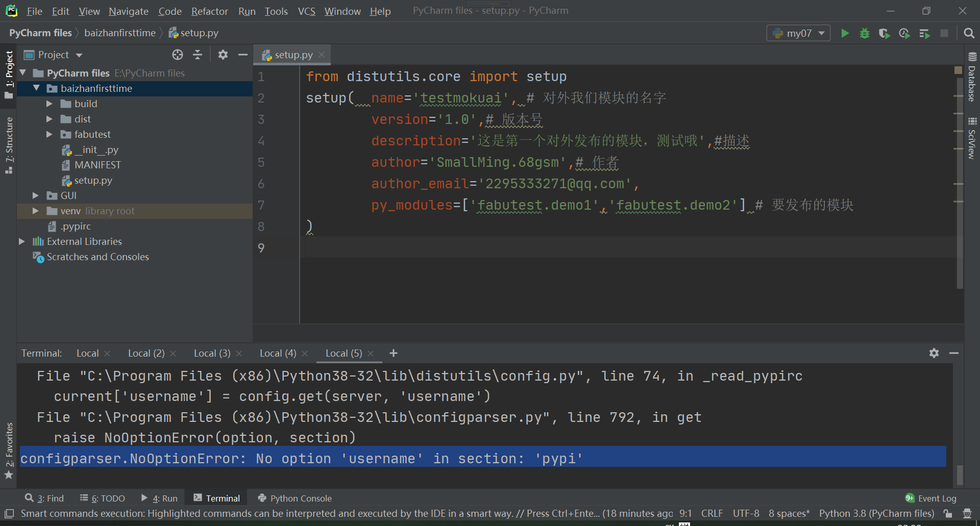Toggle the 1: Project side panel
The image size is (980, 526).
pos(9,76)
